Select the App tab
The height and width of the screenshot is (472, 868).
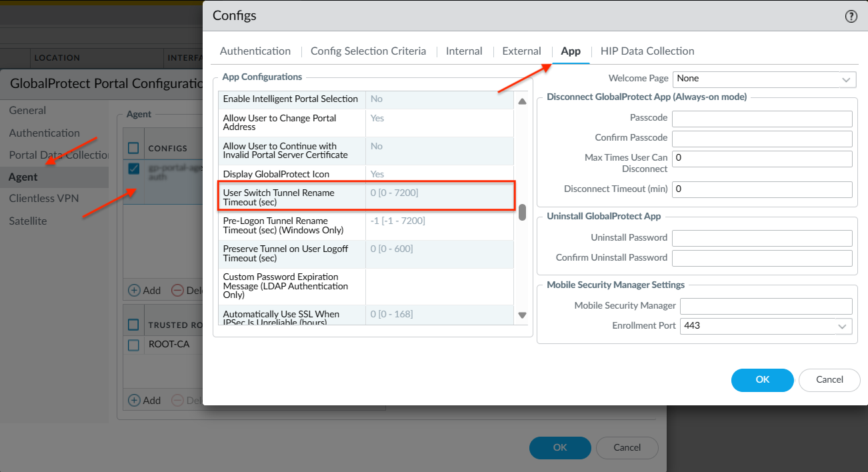(x=571, y=51)
